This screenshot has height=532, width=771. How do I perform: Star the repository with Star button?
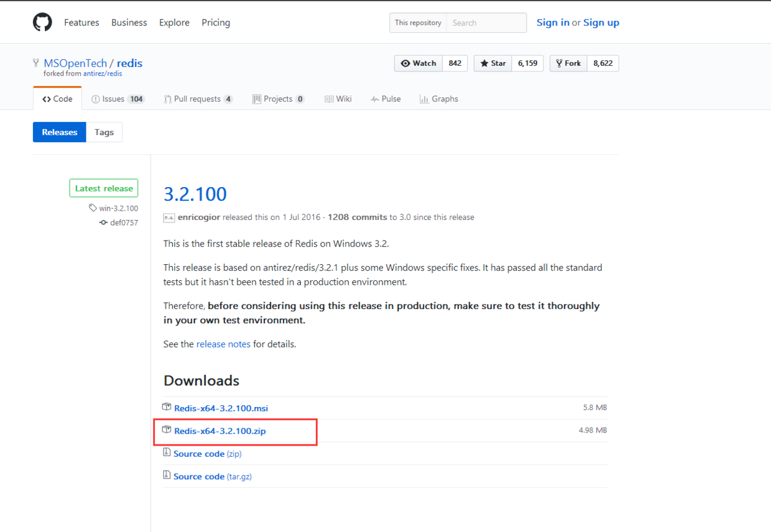pyautogui.click(x=493, y=63)
